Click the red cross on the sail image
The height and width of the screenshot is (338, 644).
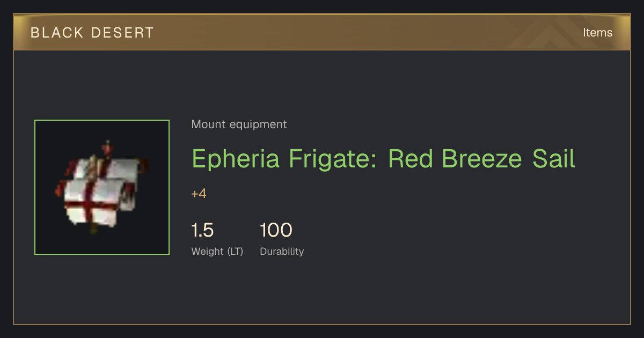[89, 201]
